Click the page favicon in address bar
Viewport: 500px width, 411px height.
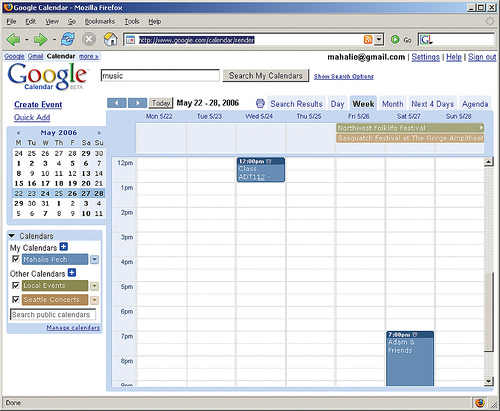(130, 40)
